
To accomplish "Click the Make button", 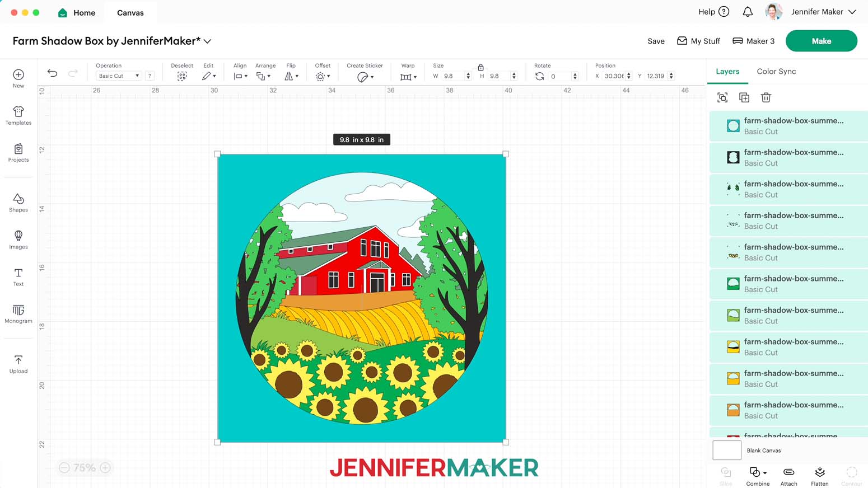I will (822, 41).
